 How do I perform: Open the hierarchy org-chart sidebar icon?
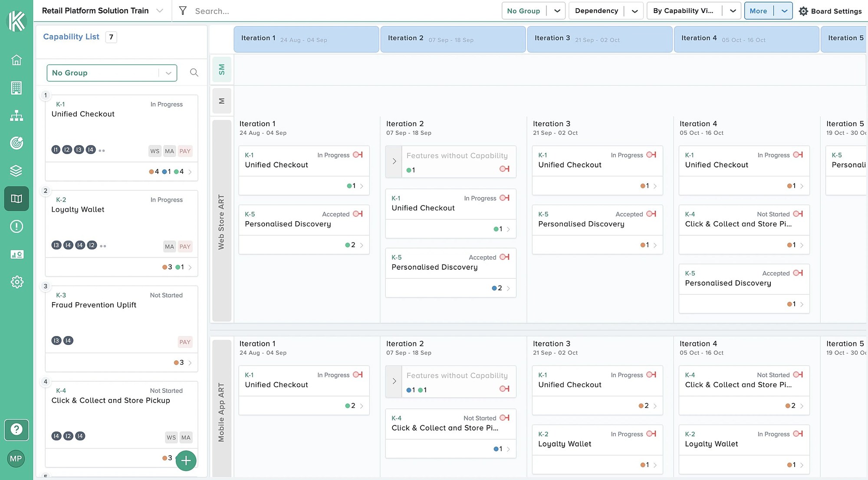(16, 115)
